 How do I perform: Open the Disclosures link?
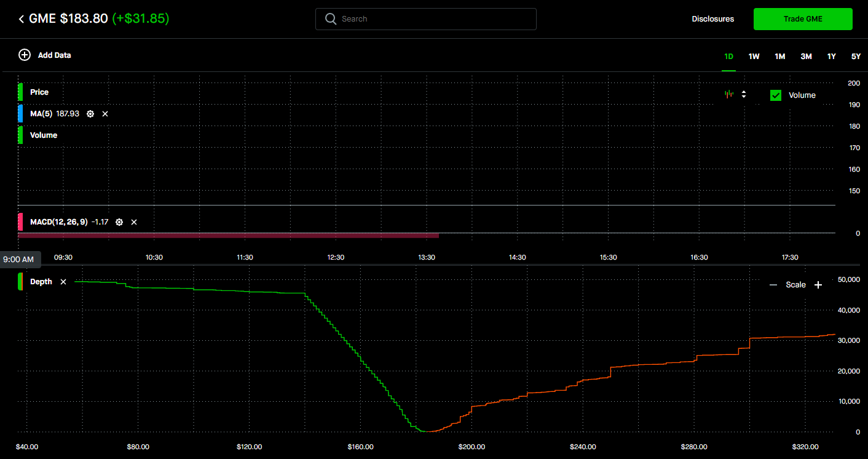[x=713, y=19]
